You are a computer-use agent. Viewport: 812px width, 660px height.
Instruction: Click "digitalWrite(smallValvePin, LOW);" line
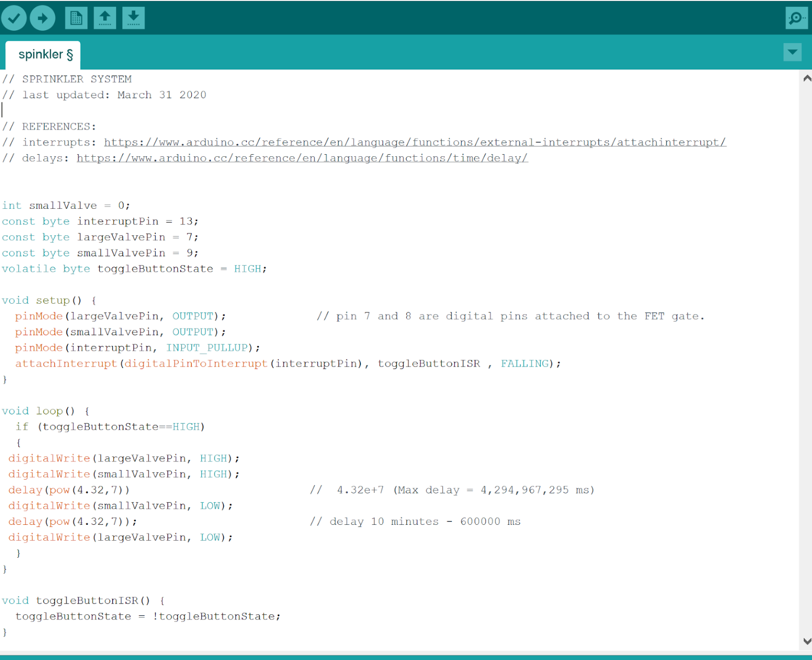[120, 506]
